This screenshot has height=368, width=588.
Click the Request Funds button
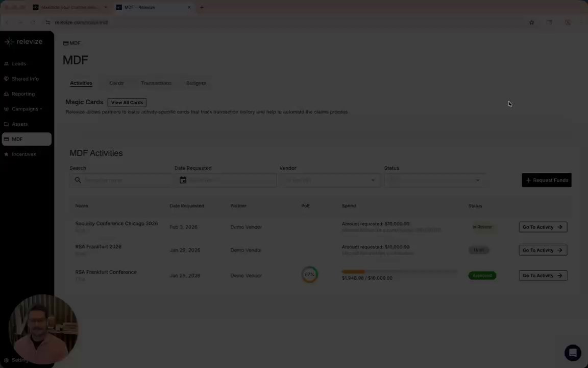click(x=546, y=180)
